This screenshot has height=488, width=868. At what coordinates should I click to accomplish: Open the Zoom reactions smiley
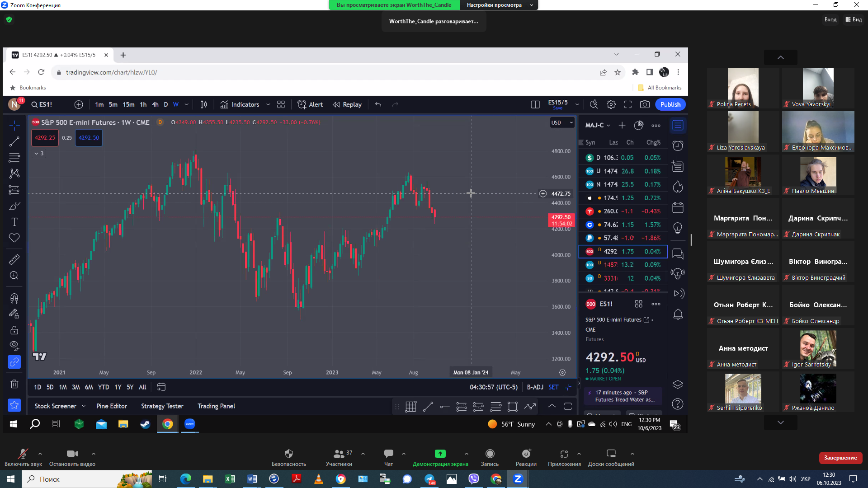[526, 457]
